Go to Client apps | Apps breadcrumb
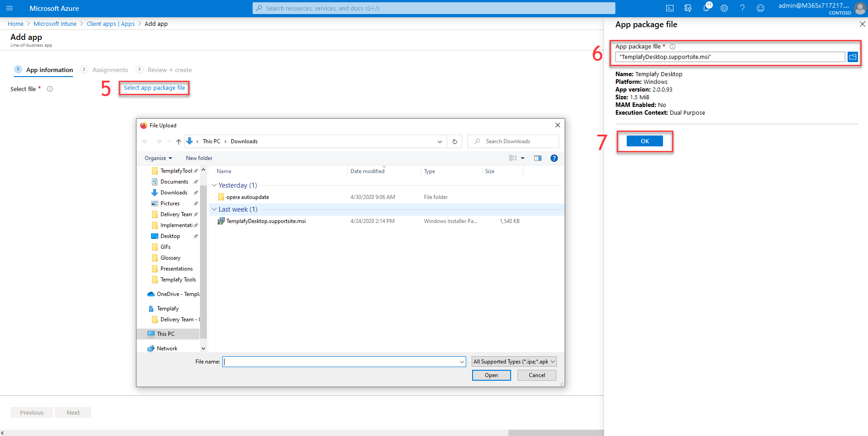The image size is (868, 436). point(111,24)
